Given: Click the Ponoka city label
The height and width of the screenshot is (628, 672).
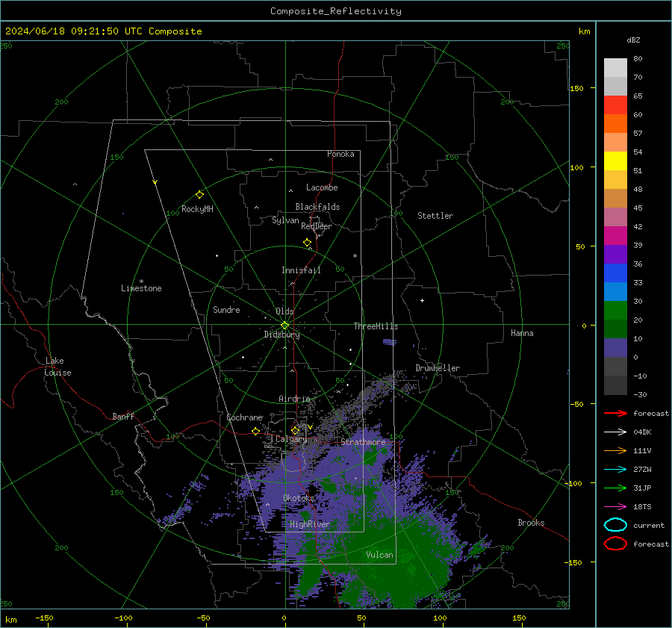Looking at the screenshot, I should 340,154.
